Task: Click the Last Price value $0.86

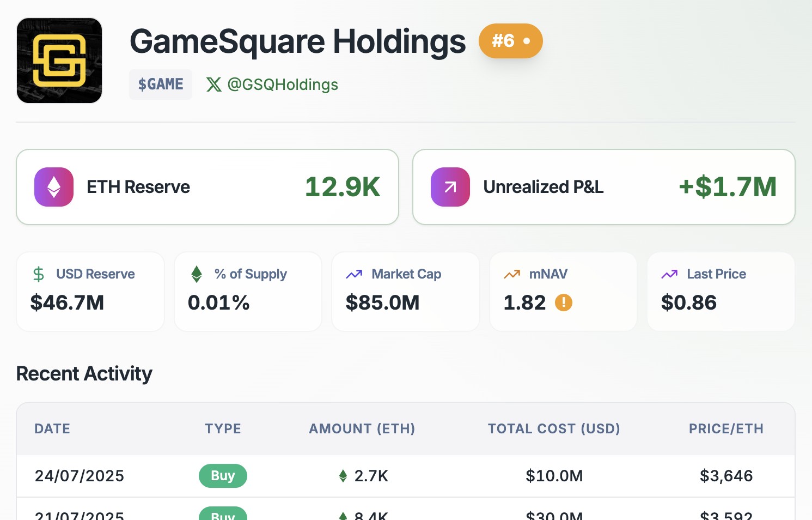Action: click(689, 303)
